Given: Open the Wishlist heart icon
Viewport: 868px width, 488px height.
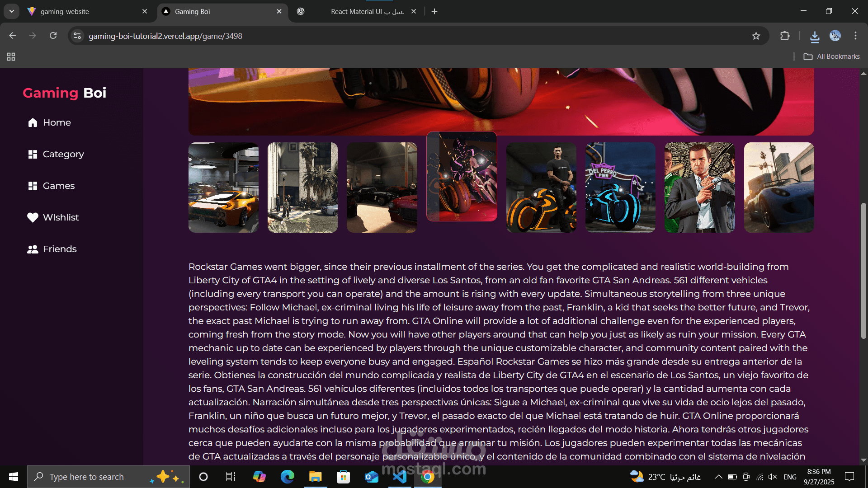Looking at the screenshot, I should click(x=33, y=217).
